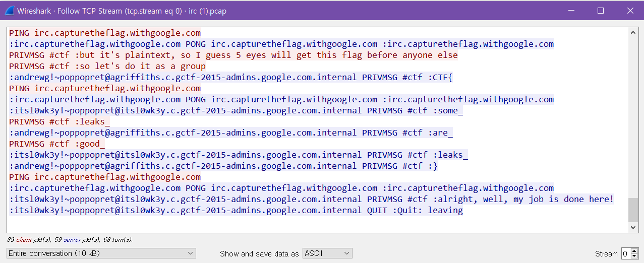Screen dimensions: 644x263
Task: Click the 'QUIT :Quit: leaving' line
Action: point(236,211)
